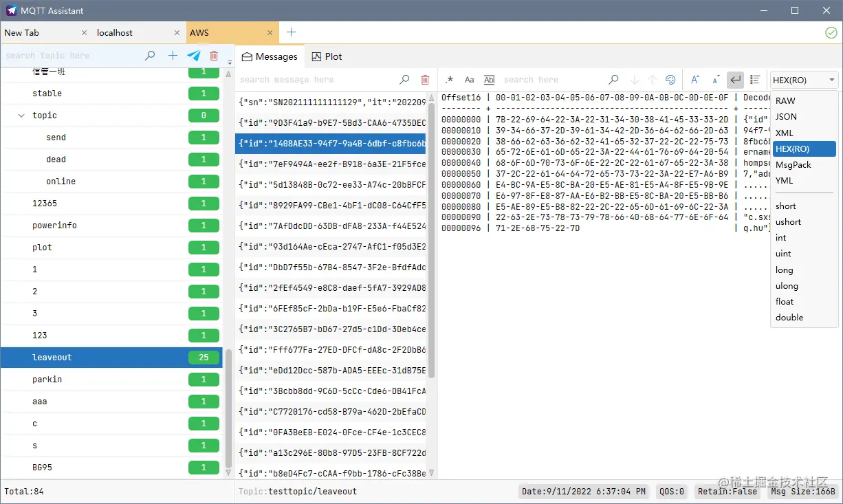This screenshot has height=504, width=843.
Task: Select the powerinfo topic
Action: click(111, 226)
